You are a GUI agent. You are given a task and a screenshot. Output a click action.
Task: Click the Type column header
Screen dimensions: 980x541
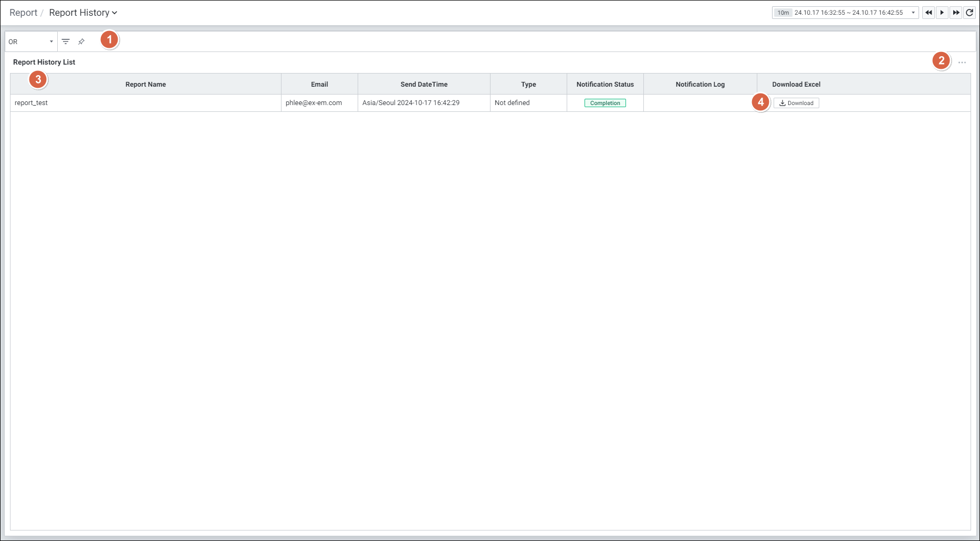pyautogui.click(x=528, y=84)
